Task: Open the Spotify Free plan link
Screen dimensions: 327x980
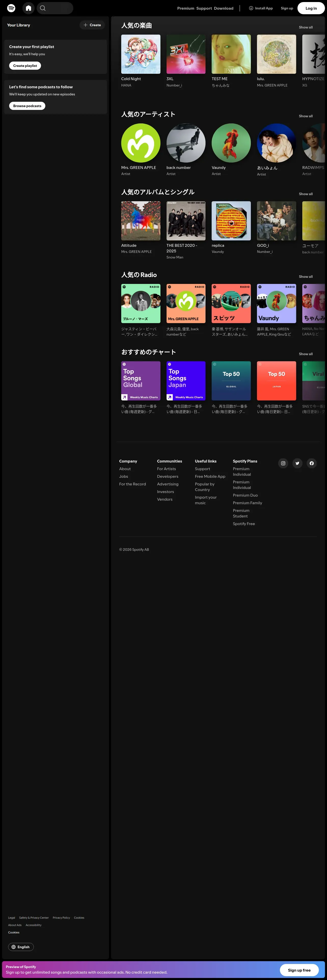Action: (244, 524)
